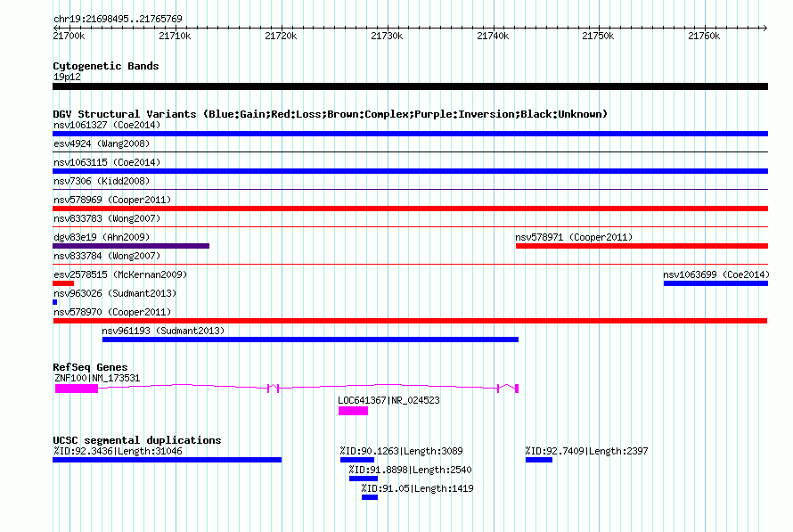Click the RefSeq Genes track title
The height and width of the screenshot is (532, 793).
(x=91, y=367)
